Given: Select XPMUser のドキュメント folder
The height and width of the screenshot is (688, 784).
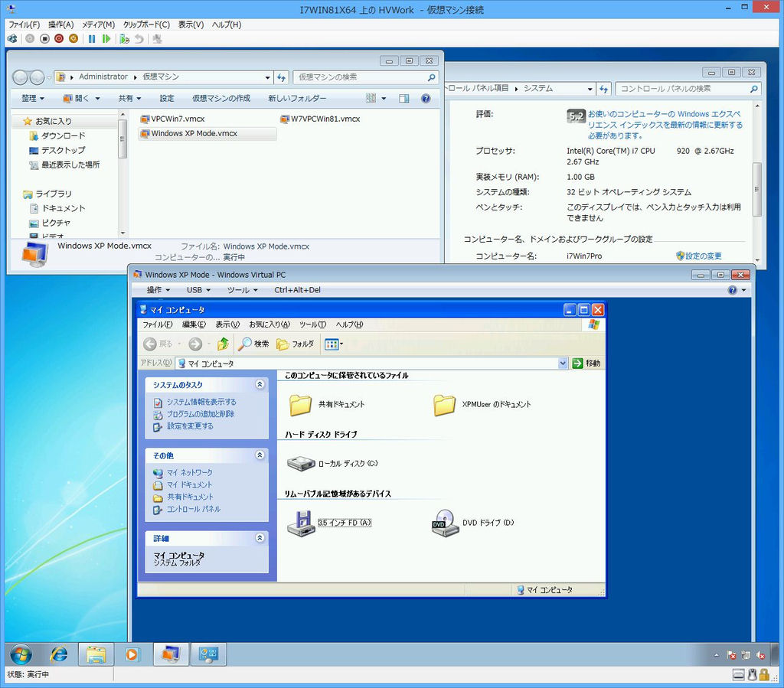Looking at the screenshot, I should (482, 404).
